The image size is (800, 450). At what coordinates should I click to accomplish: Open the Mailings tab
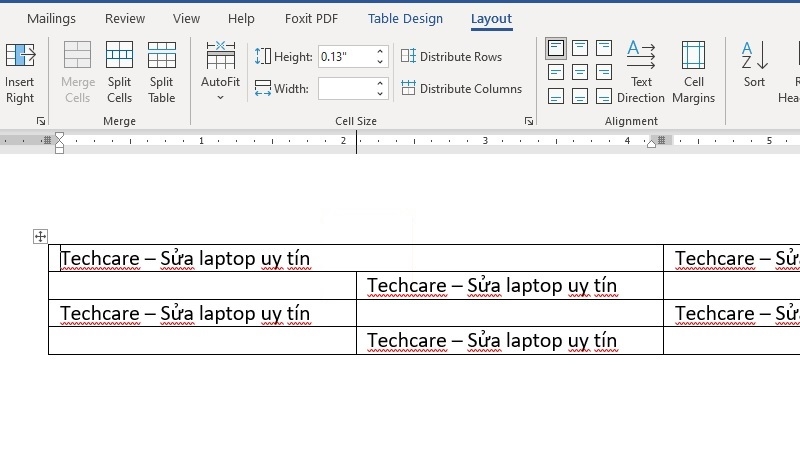coord(52,19)
